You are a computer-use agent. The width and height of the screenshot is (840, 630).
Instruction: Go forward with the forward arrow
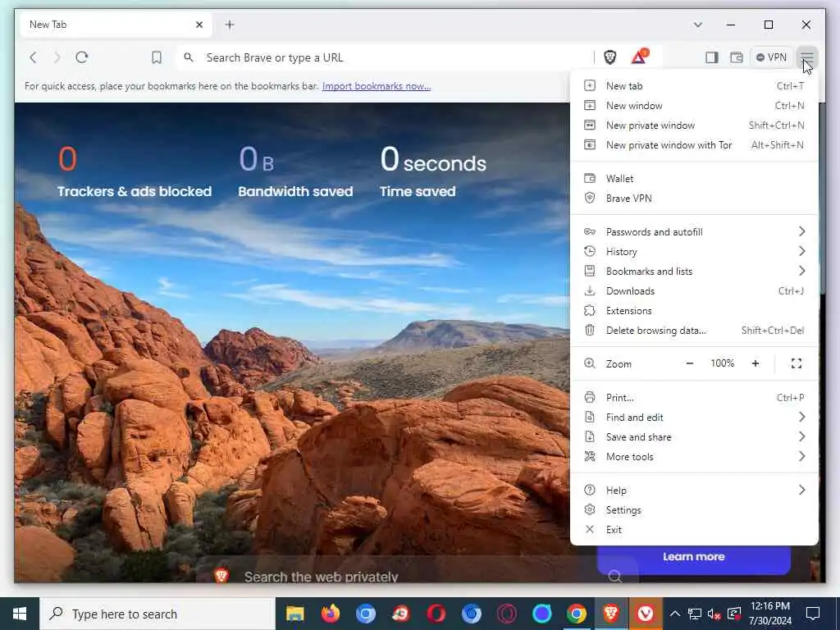pyautogui.click(x=57, y=57)
